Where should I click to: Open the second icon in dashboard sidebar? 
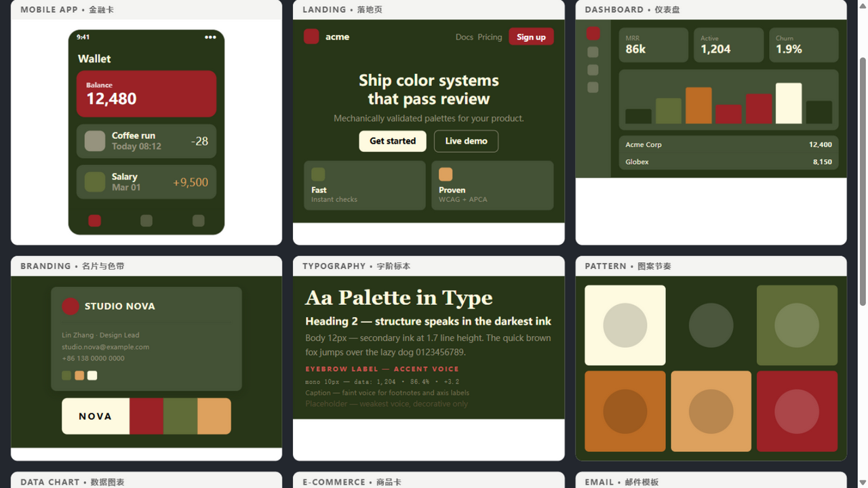(593, 52)
